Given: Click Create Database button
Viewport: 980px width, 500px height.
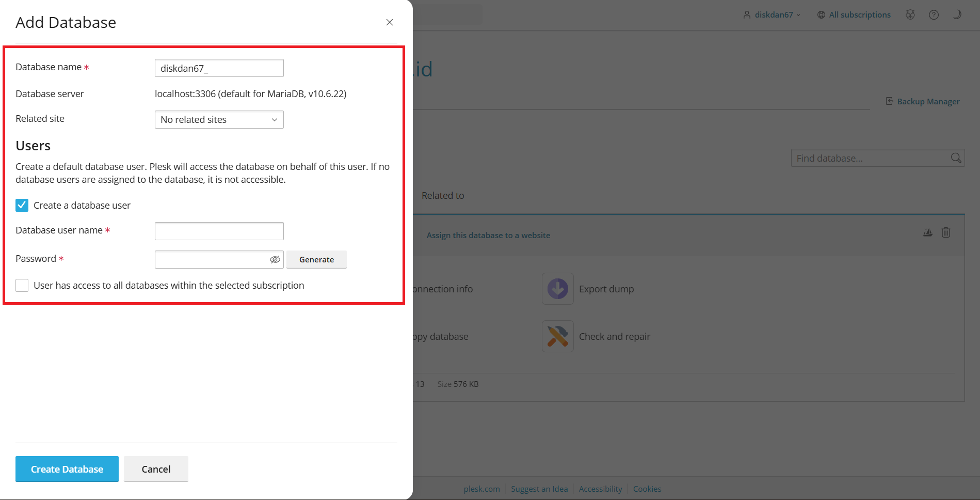Looking at the screenshot, I should coord(67,469).
